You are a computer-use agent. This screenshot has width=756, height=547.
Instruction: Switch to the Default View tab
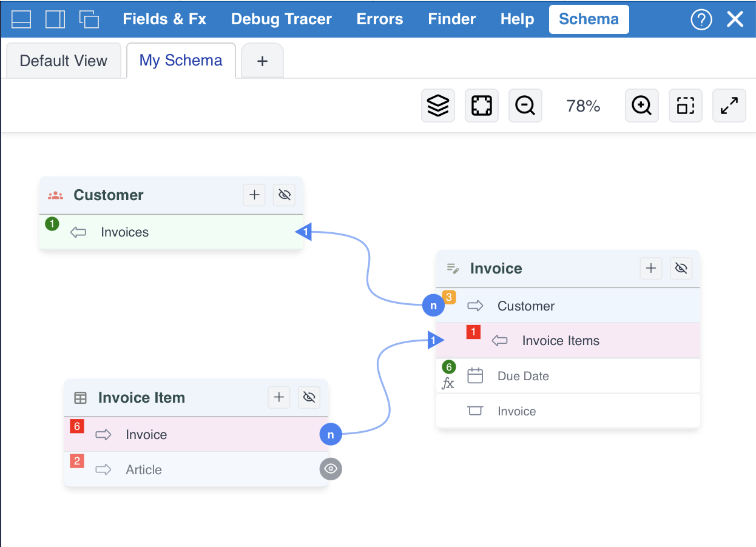pos(63,61)
